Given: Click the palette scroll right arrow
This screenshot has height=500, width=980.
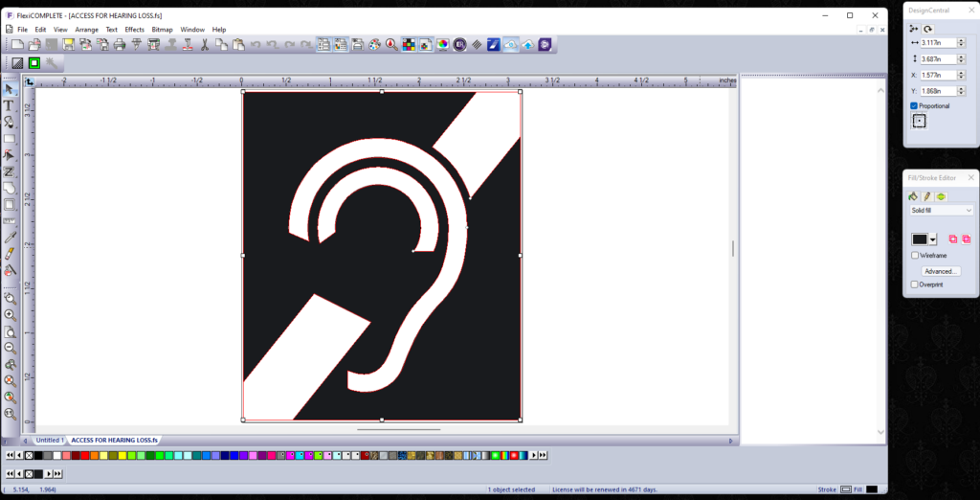Looking at the screenshot, I should (x=534, y=455).
